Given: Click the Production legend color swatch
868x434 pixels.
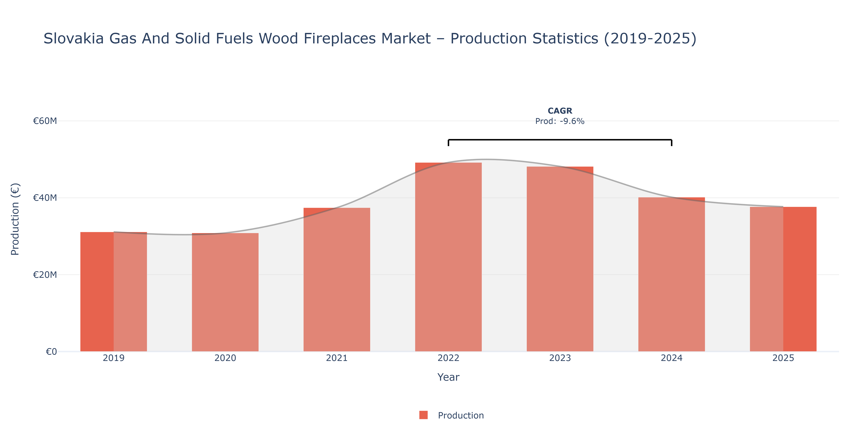Looking at the screenshot, I should pos(423,415).
